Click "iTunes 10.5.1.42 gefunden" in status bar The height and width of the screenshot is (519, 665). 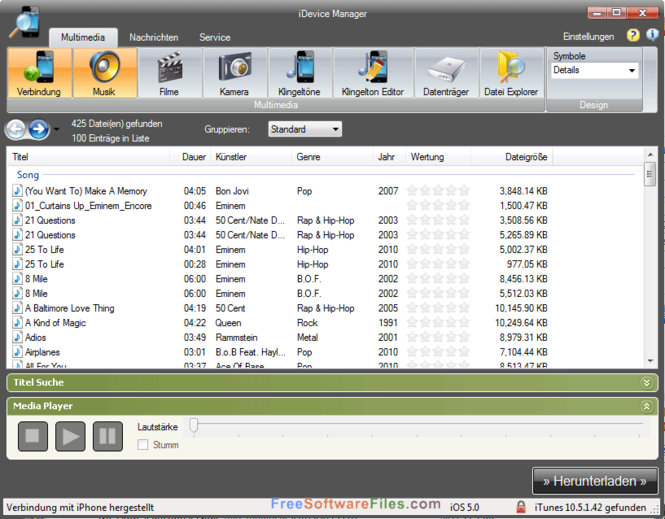(x=590, y=507)
